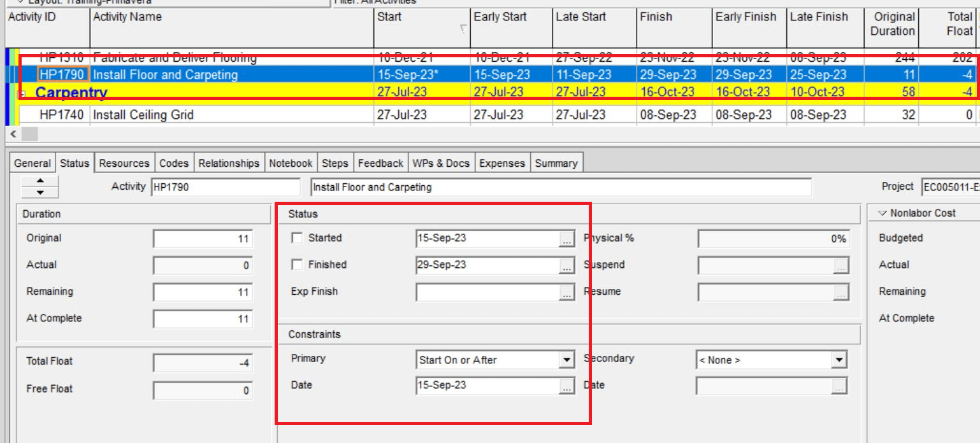Open the Steps tab

click(335, 164)
